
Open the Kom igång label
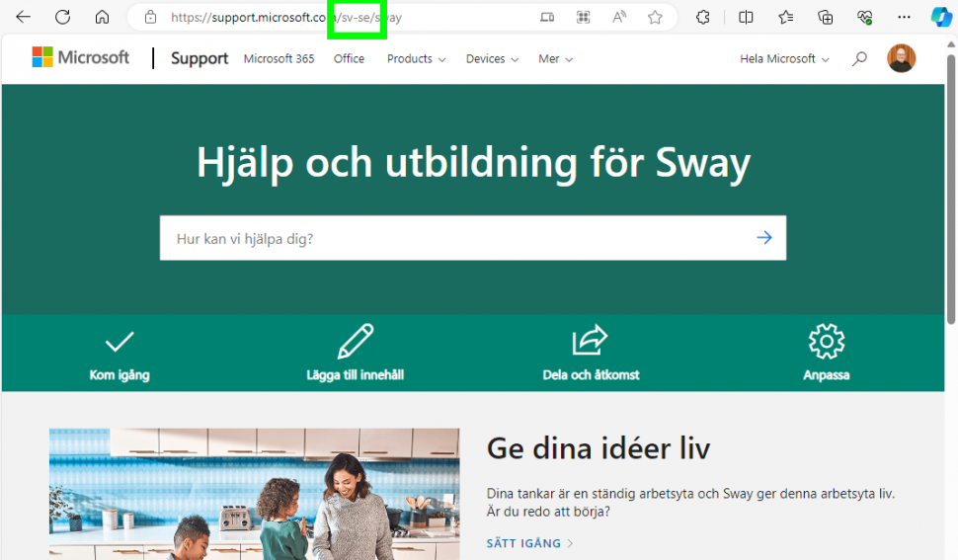click(120, 375)
